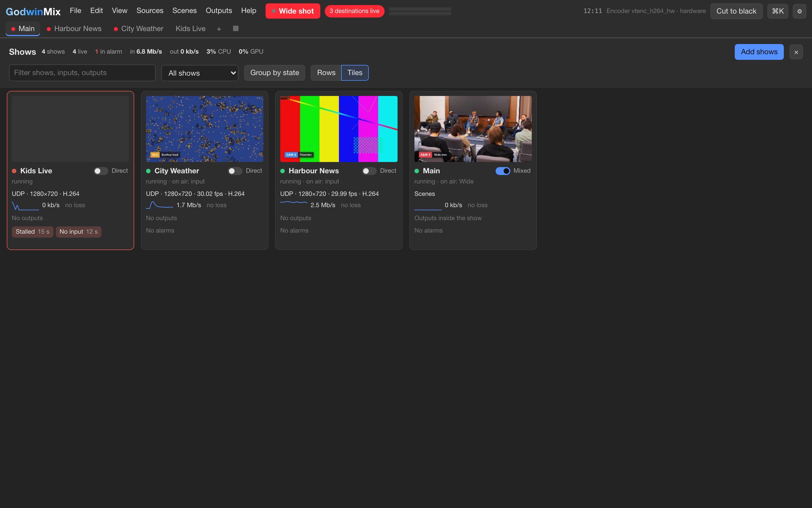Click the Encoder vtenc_h264_hw status text
812x508 pixels.
[x=656, y=11]
